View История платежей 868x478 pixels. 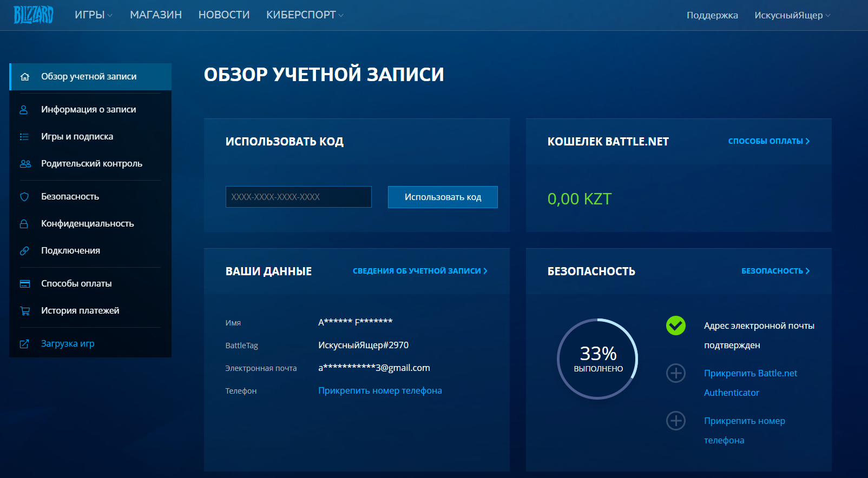(x=90, y=311)
